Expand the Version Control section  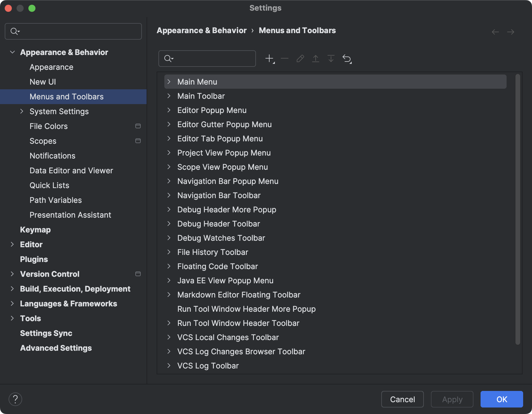point(12,274)
